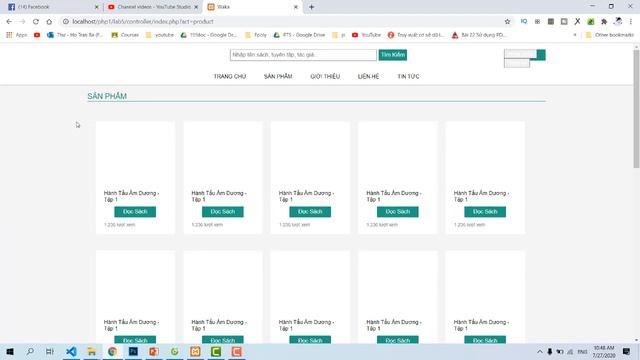Reload the page with the refresh icon

coord(36,22)
